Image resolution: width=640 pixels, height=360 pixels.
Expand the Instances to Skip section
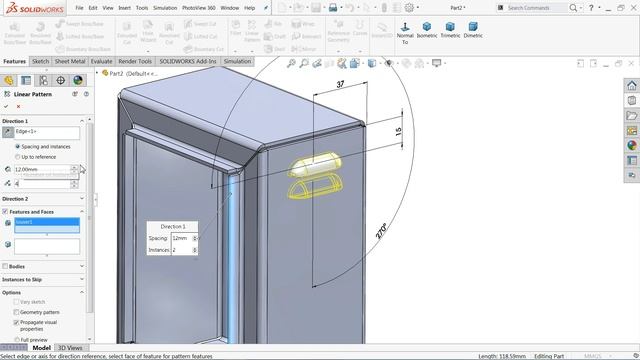[x=82, y=279]
